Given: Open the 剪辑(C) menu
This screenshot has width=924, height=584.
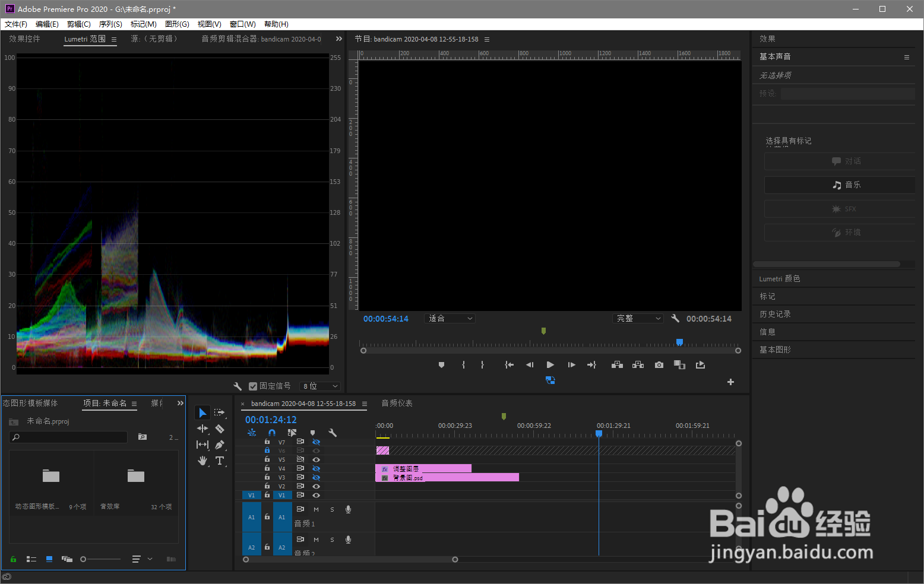Looking at the screenshot, I should pos(78,24).
